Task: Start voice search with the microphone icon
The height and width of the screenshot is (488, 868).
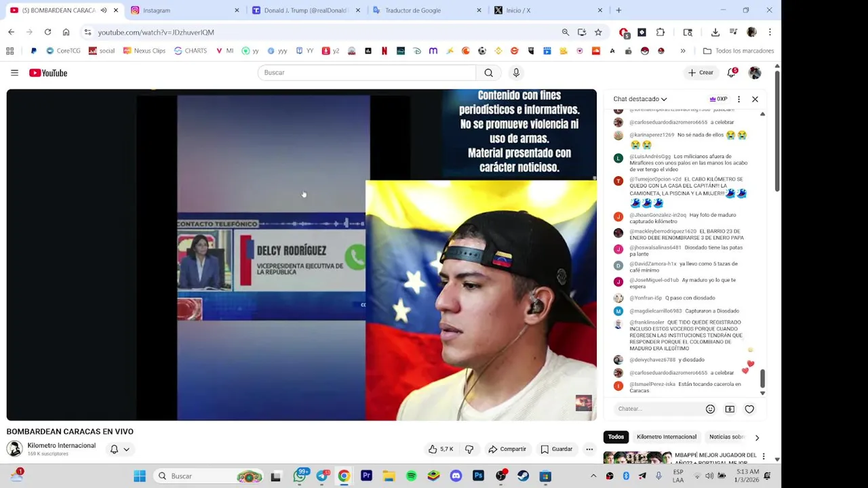Action: click(x=516, y=73)
